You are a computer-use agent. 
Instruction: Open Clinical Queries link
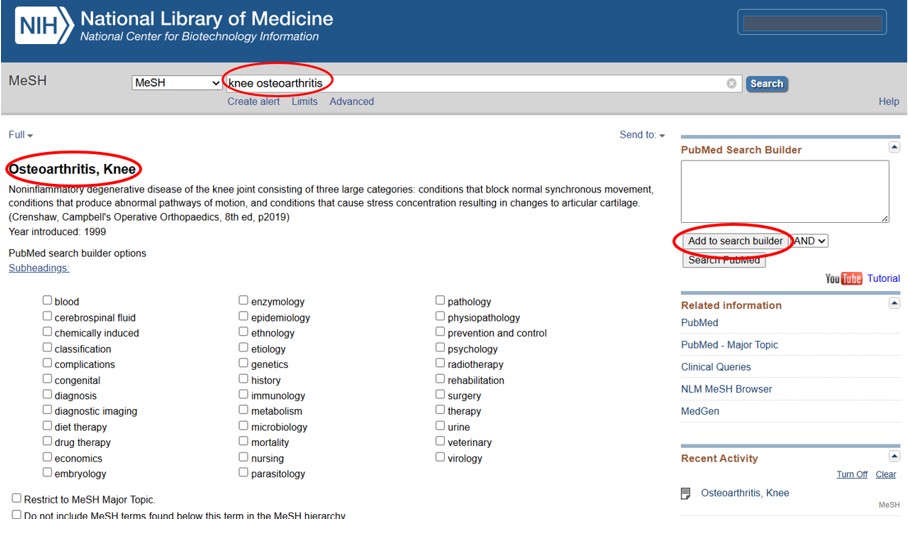pos(715,367)
